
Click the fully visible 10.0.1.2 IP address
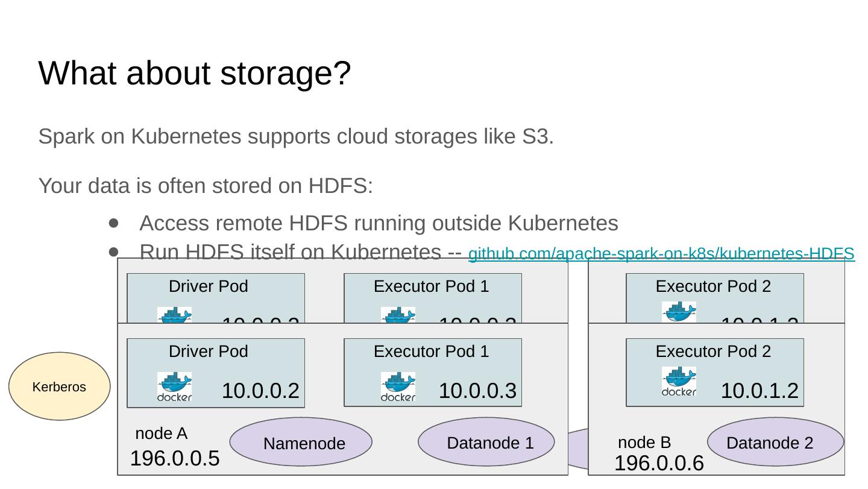point(759,391)
